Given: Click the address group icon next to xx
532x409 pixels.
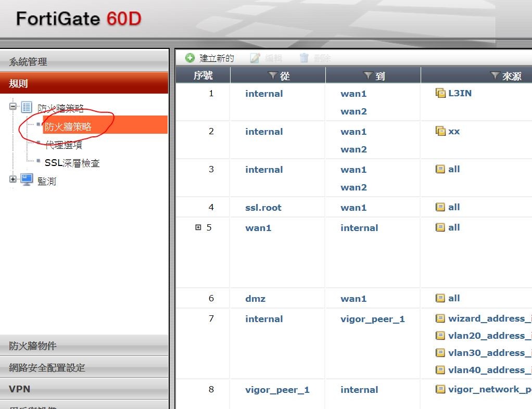Looking at the screenshot, I should click(x=440, y=131).
